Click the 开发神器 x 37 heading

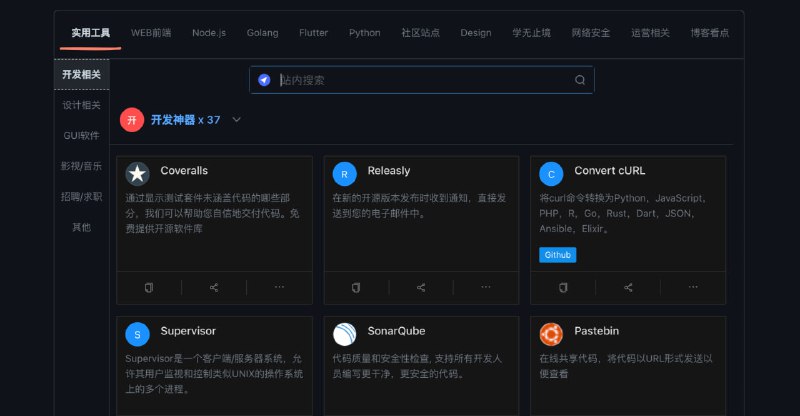click(186, 120)
